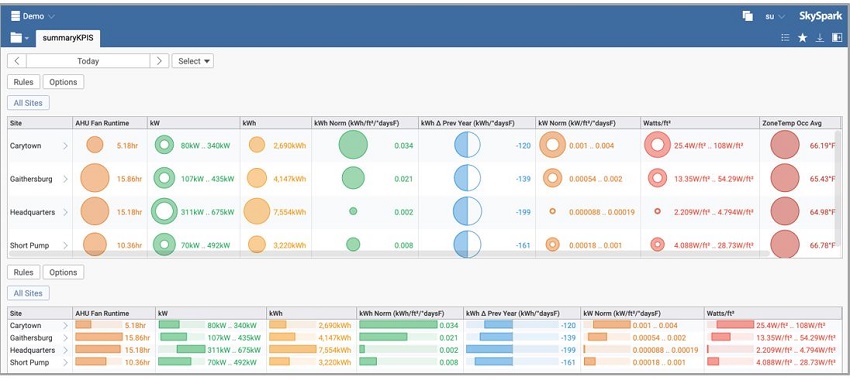Click Gaithersburg site name in bar table
This screenshot has height=380, width=850.
(x=31, y=338)
